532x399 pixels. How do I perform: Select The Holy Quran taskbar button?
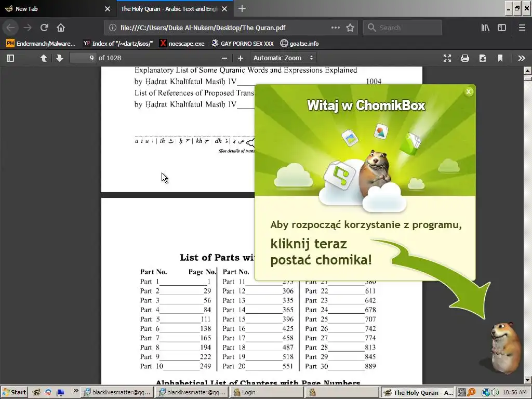418,392
